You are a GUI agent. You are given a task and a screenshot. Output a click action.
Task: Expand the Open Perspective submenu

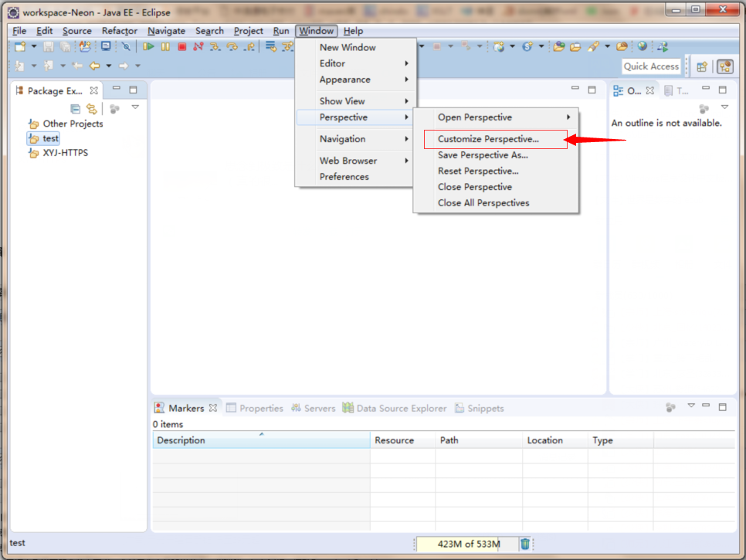click(496, 117)
